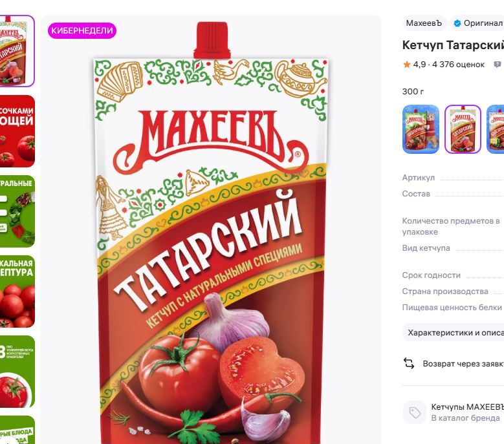Click the main Татарский ketchup product image

(x=211, y=233)
